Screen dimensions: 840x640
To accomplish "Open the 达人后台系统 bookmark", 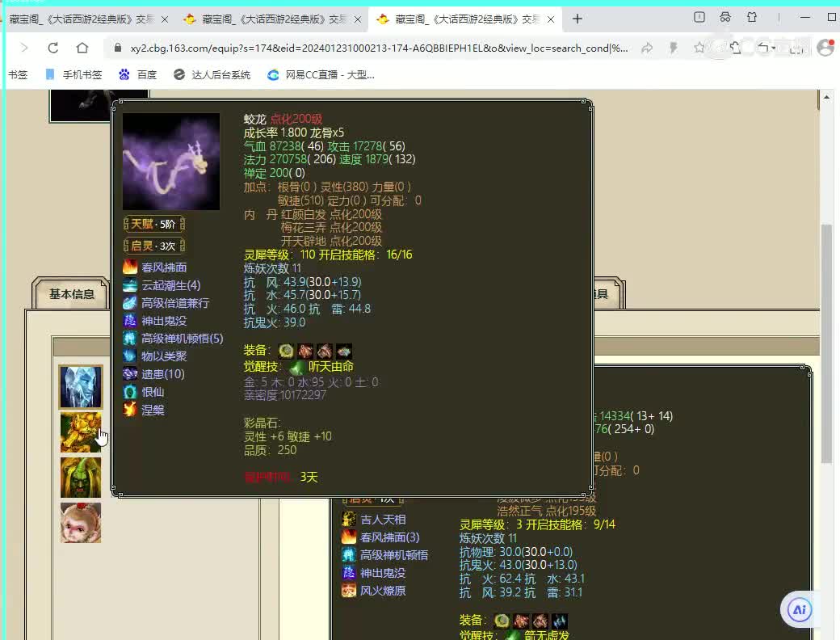I will [x=212, y=74].
